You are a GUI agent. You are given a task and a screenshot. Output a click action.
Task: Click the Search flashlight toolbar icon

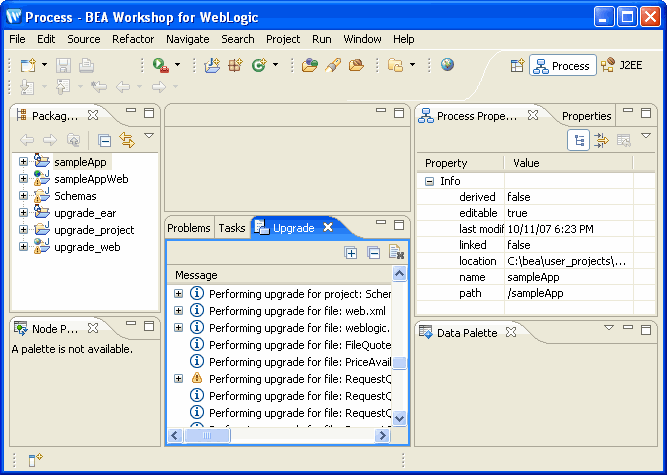point(333,65)
